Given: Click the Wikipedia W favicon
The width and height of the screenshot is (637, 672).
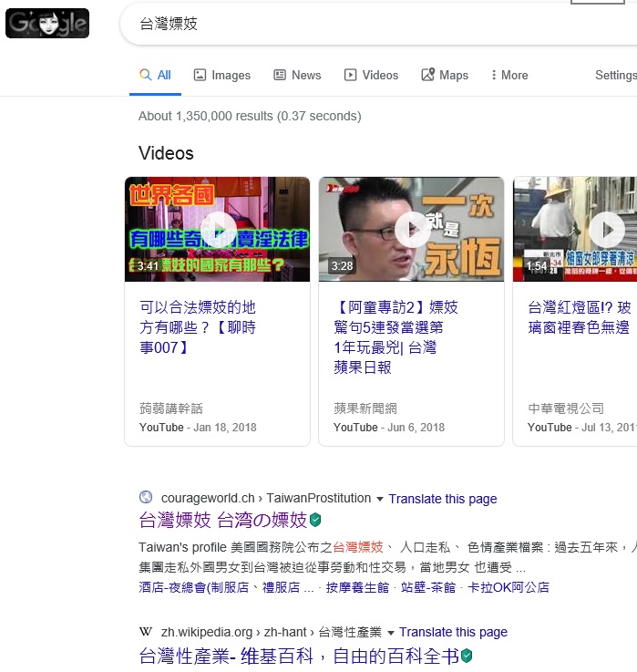Looking at the screenshot, I should point(146,632).
